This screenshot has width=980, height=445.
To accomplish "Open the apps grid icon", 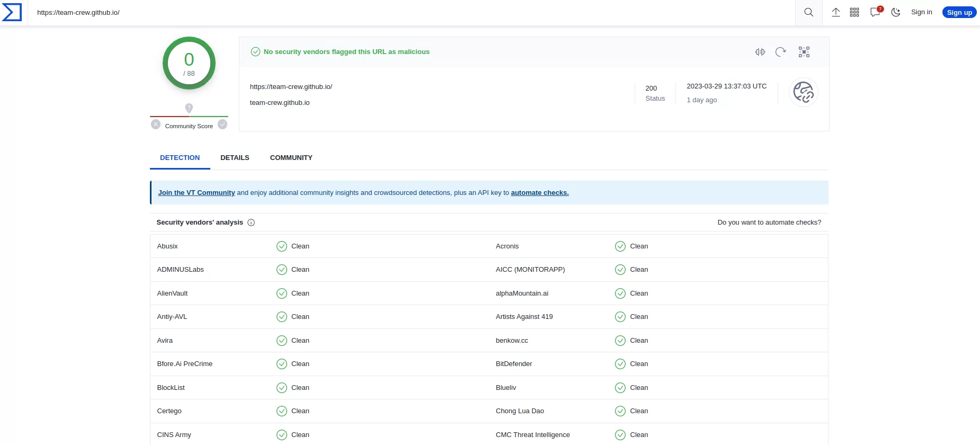I will click(x=854, y=12).
